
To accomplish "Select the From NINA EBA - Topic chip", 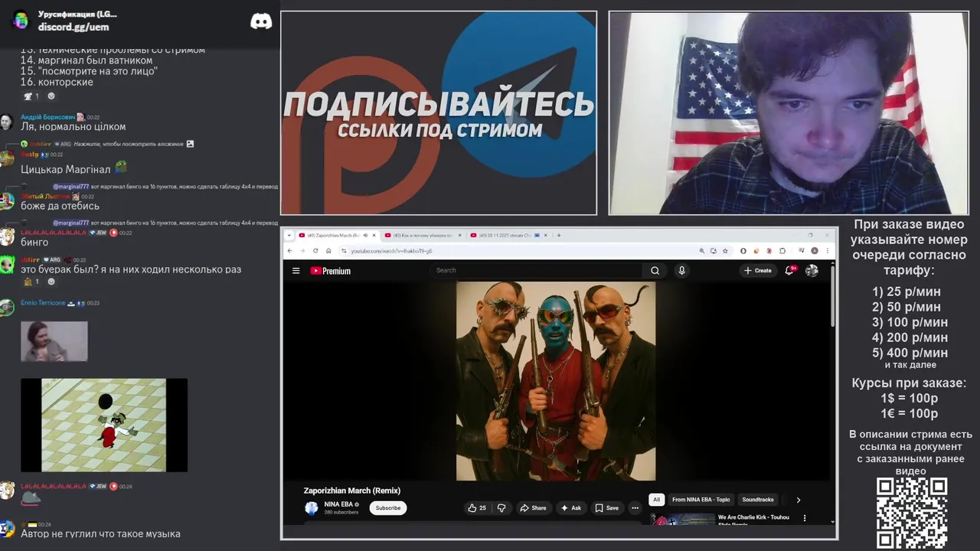I will tap(701, 500).
